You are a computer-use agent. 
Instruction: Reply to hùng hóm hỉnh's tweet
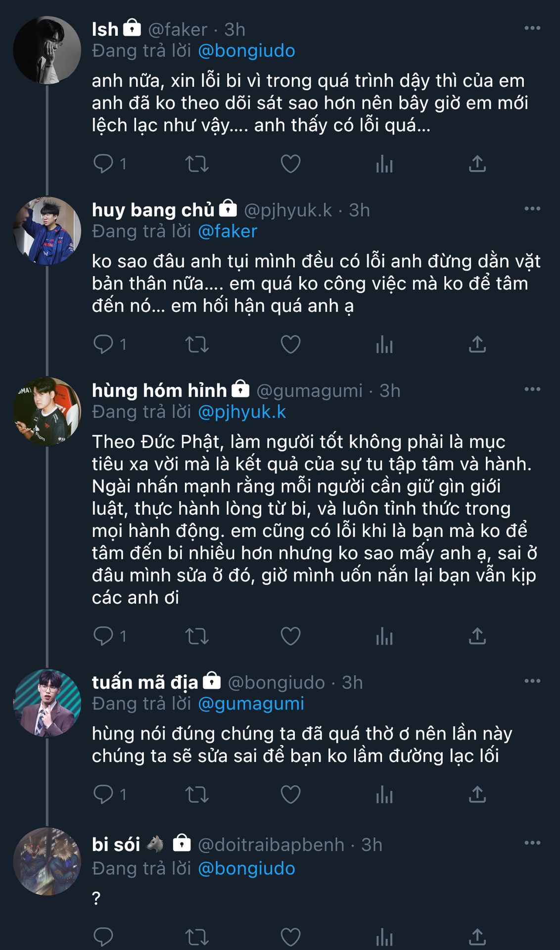(x=103, y=636)
